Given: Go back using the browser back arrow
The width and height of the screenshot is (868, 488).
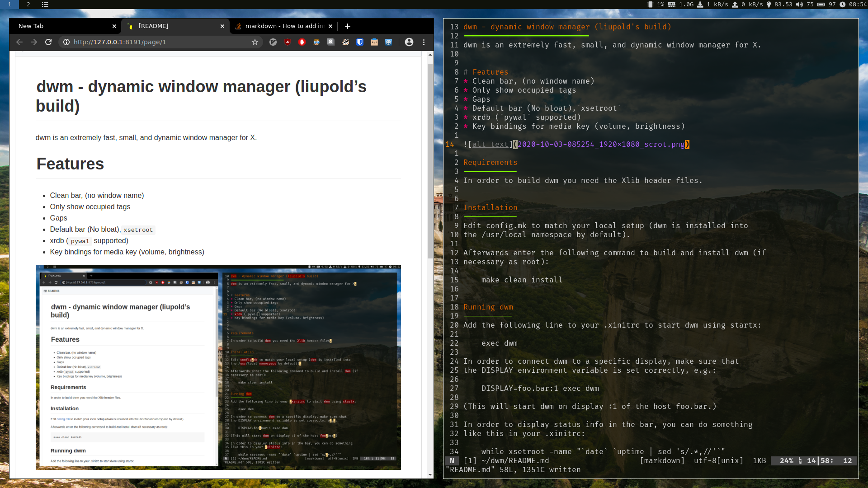Looking at the screenshot, I should (19, 42).
